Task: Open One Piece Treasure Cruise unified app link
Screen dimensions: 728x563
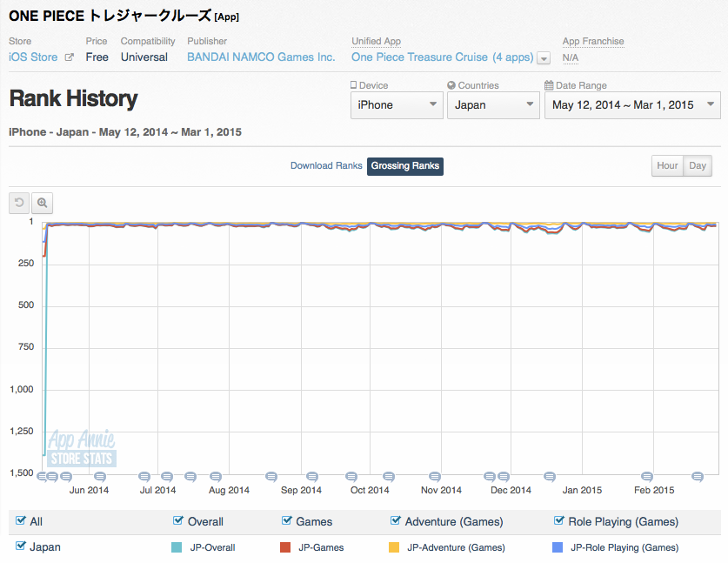Action: pos(442,57)
